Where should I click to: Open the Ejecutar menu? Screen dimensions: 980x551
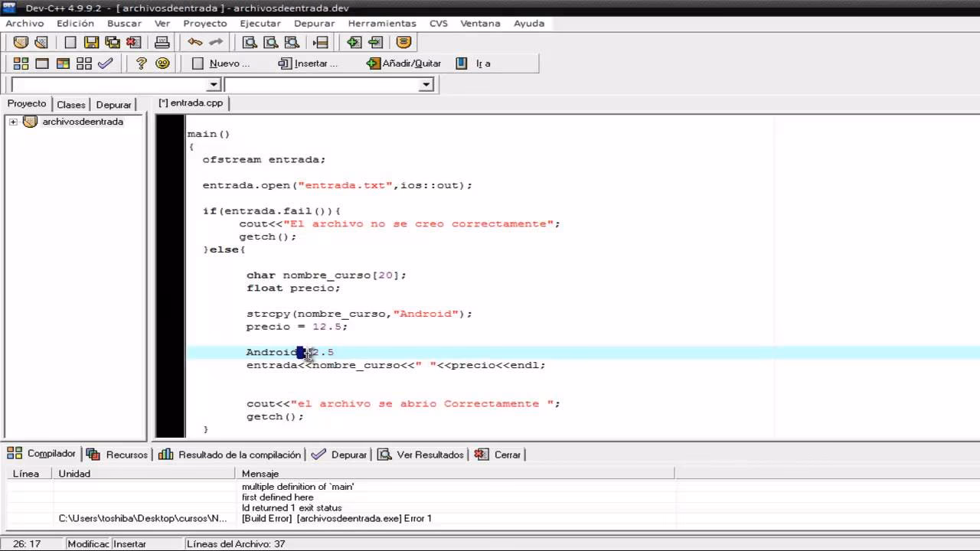click(x=260, y=24)
